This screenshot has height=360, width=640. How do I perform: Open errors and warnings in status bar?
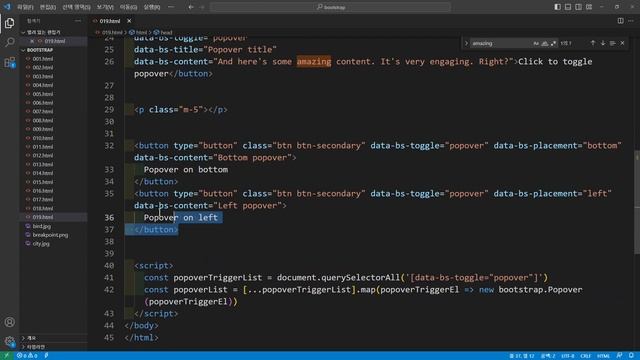[27, 356]
